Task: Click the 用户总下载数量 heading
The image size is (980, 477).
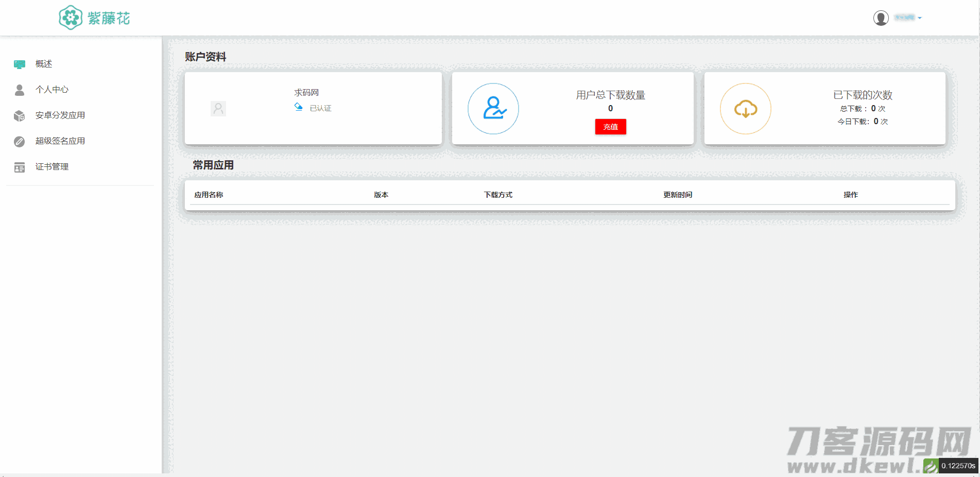Action: (x=611, y=95)
